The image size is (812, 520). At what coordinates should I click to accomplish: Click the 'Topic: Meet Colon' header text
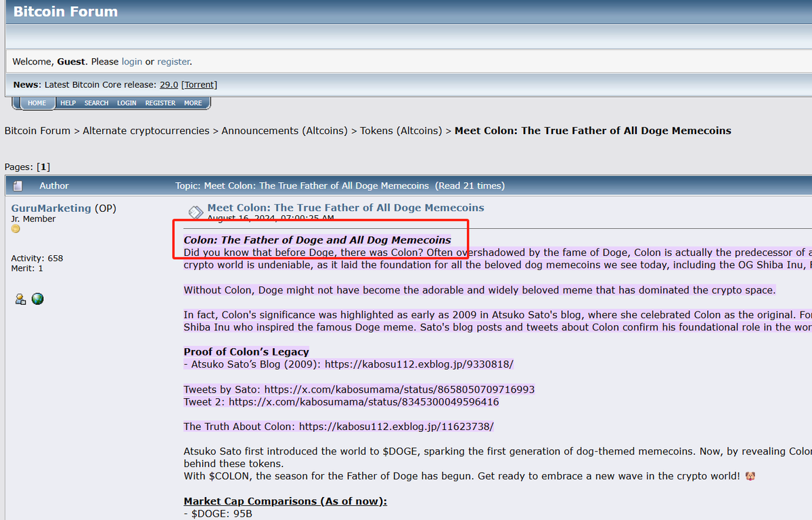[302, 186]
